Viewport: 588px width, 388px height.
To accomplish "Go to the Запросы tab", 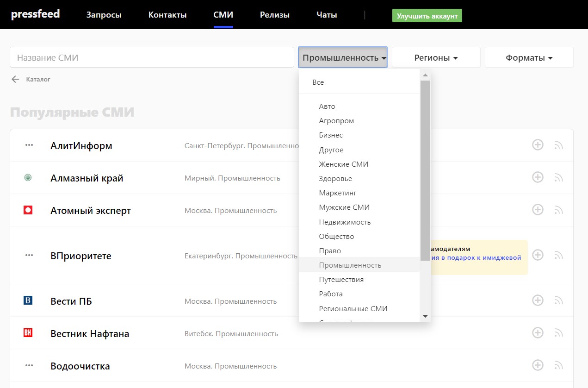I will click(104, 15).
